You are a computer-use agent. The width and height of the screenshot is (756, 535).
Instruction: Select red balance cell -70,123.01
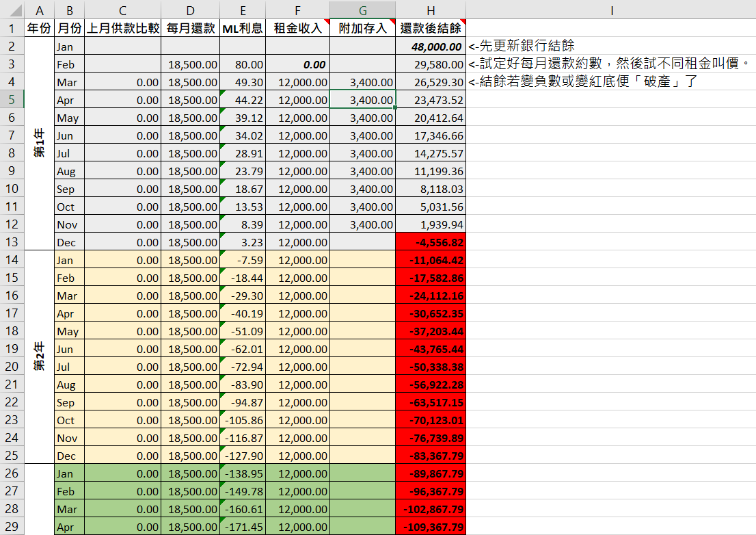[431, 420]
